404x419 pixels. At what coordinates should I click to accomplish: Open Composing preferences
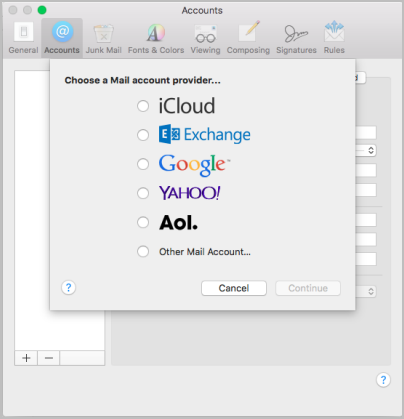(x=248, y=38)
